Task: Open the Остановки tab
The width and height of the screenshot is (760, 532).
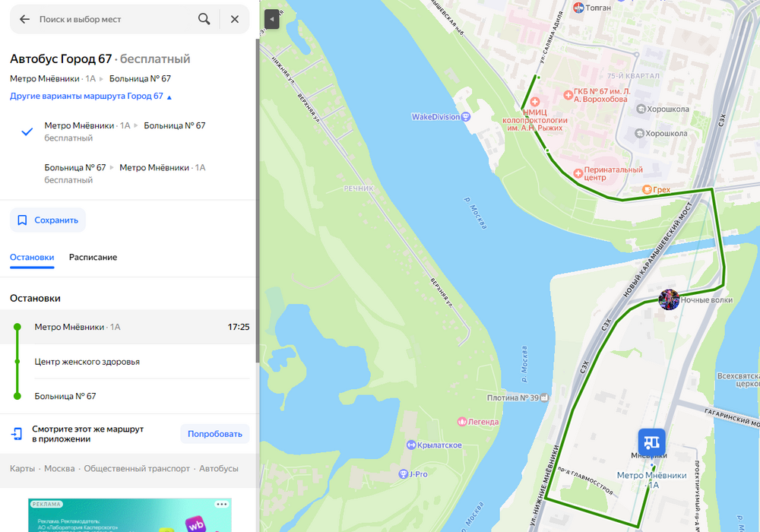Action: [x=32, y=258]
